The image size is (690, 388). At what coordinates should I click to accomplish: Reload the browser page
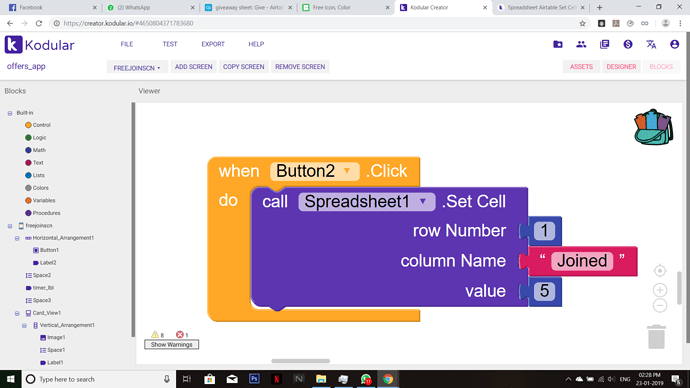(x=39, y=23)
